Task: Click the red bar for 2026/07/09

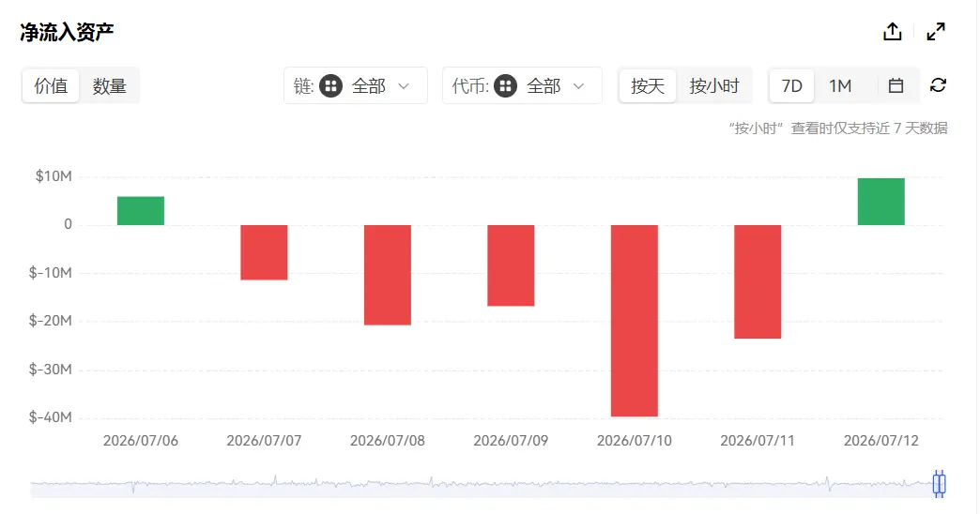Action: coord(511,265)
